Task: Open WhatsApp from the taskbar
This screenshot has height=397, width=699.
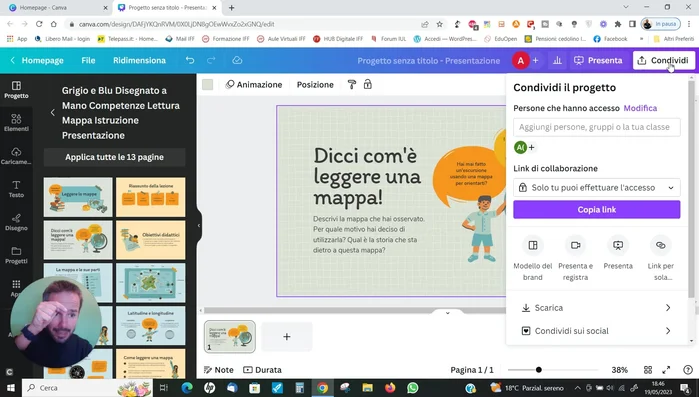Action: click(x=413, y=388)
